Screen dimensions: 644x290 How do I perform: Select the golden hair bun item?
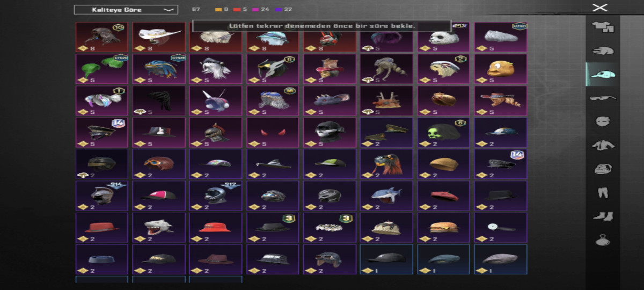click(x=443, y=100)
